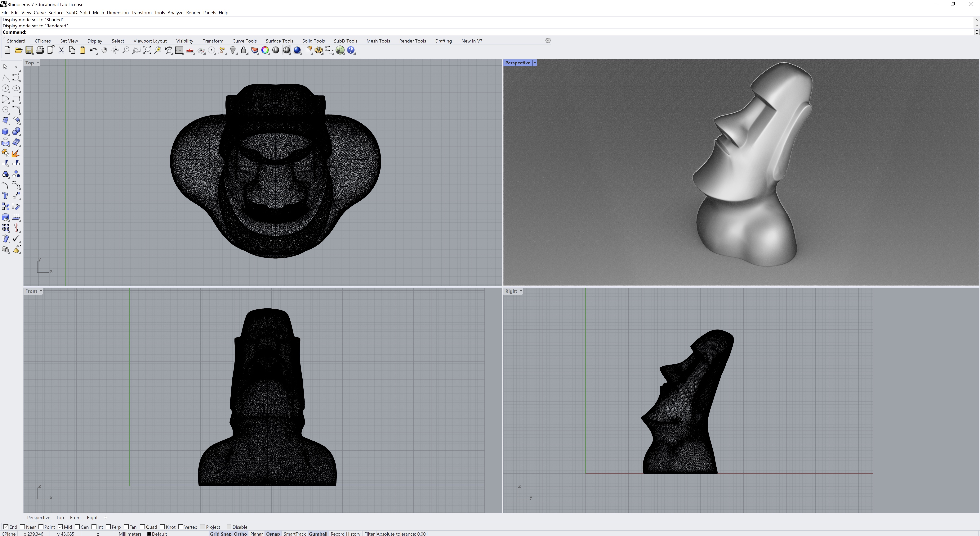980x536 pixels.
Task: Open the Mesh menu
Action: tap(98, 13)
